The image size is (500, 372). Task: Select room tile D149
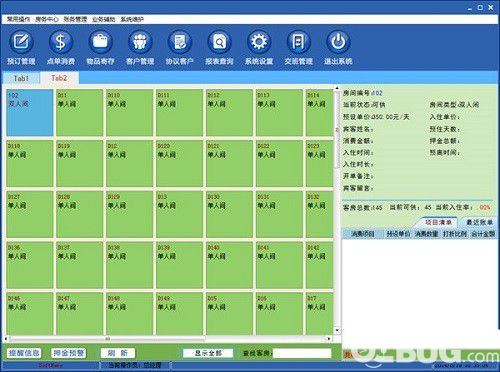(179, 314)
